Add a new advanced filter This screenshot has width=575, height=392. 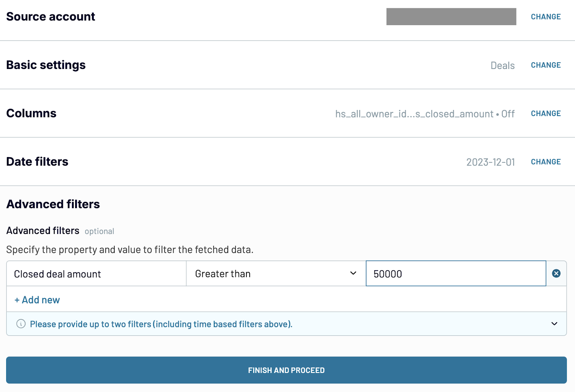pos(37,299)
